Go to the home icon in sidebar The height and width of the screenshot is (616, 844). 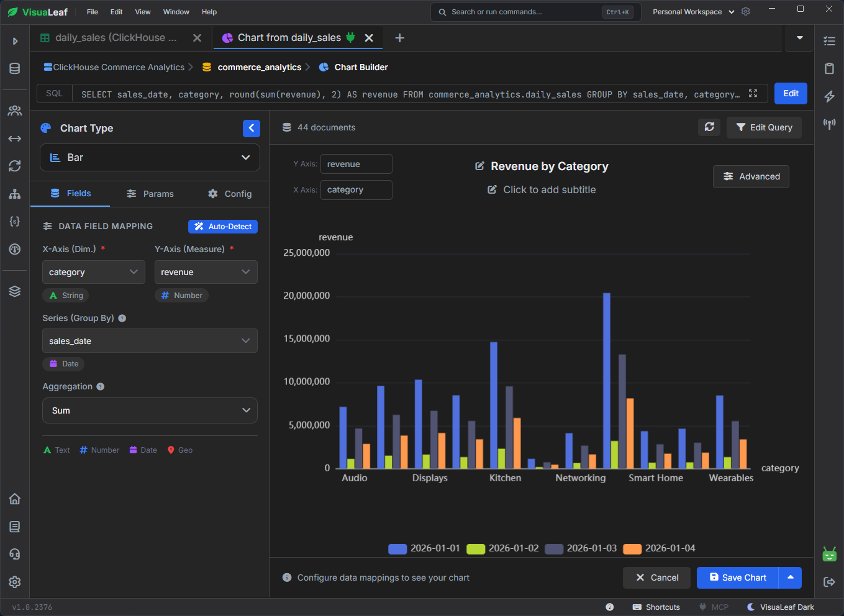(x=15, y=499)
